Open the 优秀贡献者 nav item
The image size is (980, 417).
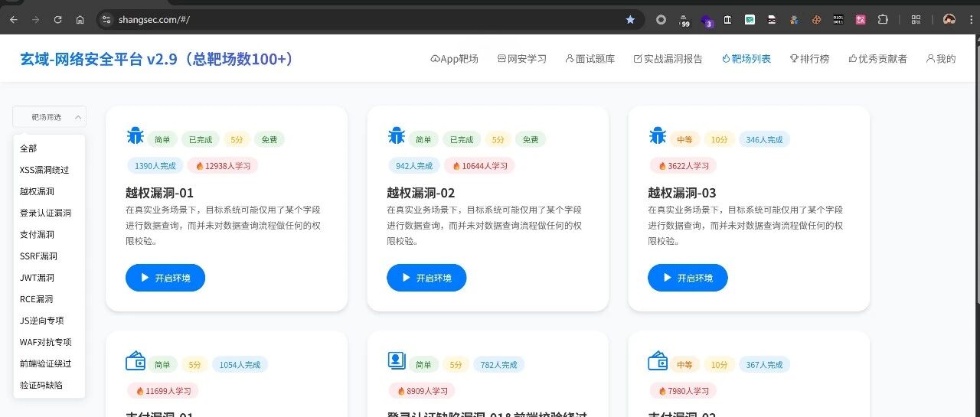(x=877, y=58)
